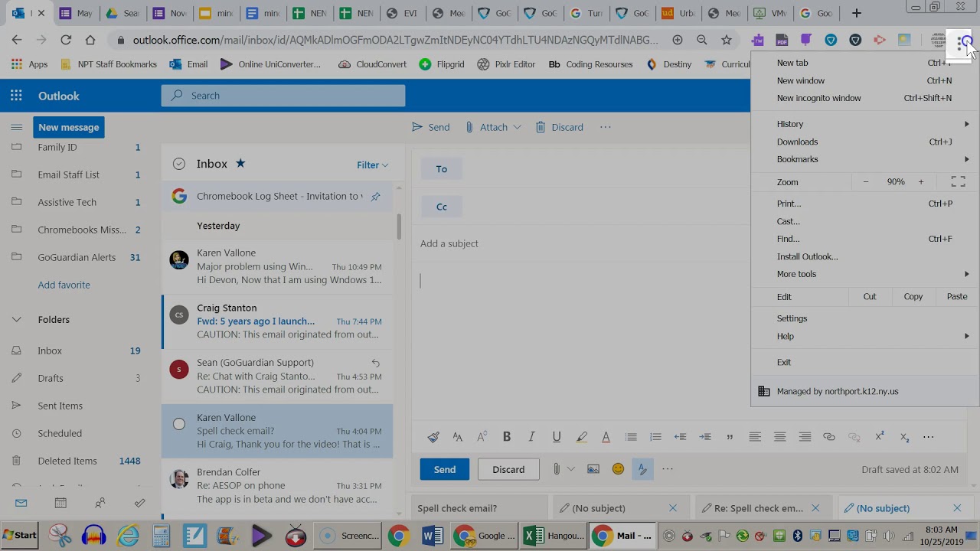Apply quote formatting
Screen dimensions: 980x551
click(x=730, y=437)
